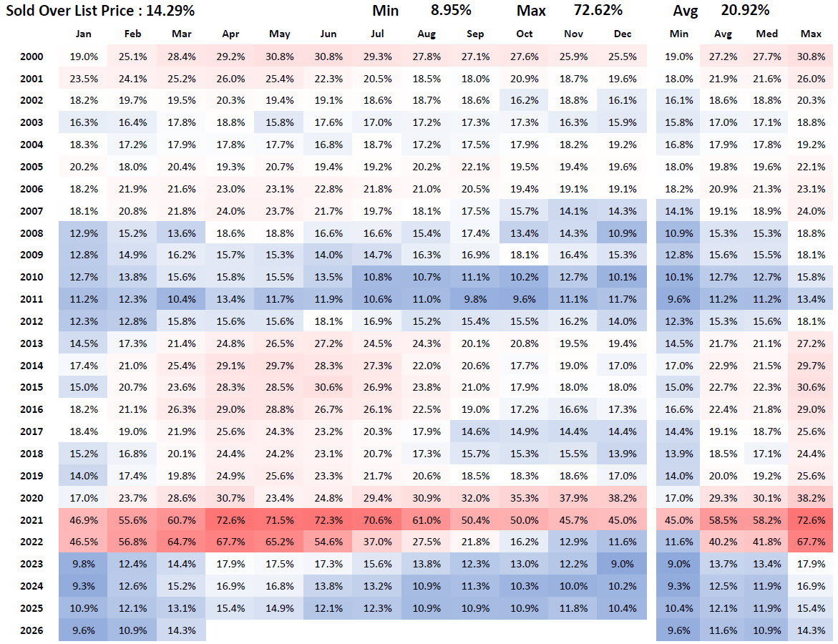Click the Sold Over List Price title
Image resolution: width=838 pixels, height=644 pixels.
tap(100, 11)
